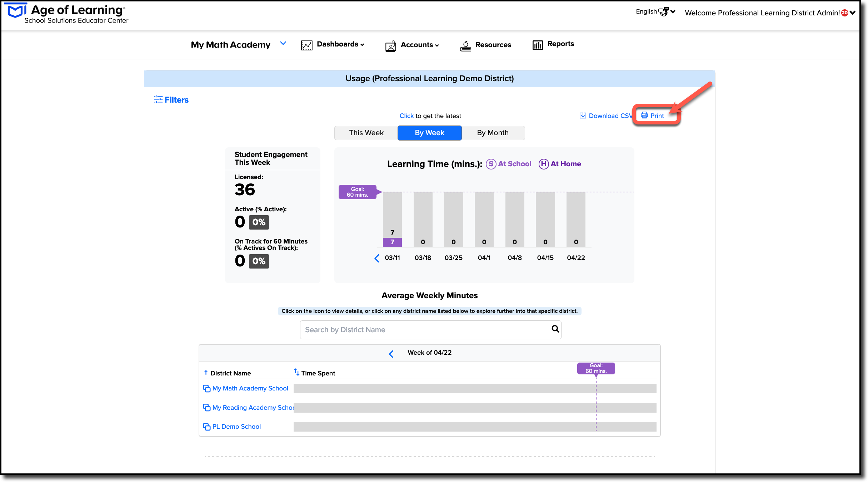
Task: Click the 03/18 week bar in chart
Action: coord(423,219)
